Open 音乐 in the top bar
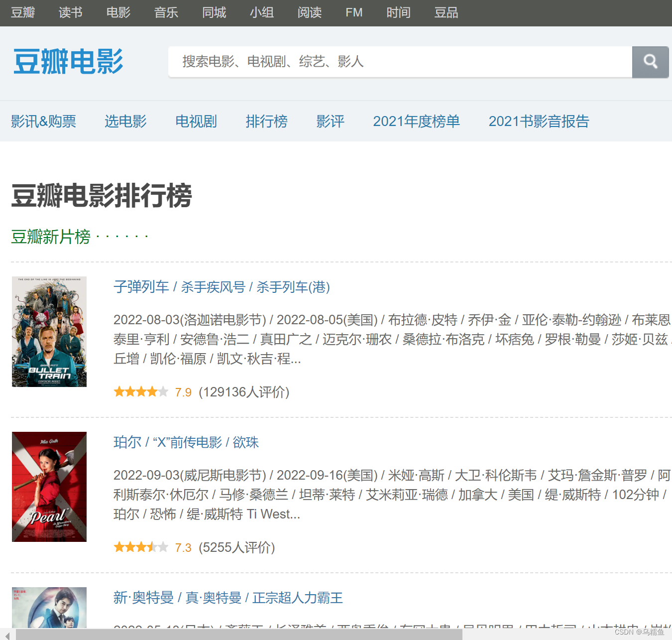Viewport: 672px width, 640px height. 166,12
